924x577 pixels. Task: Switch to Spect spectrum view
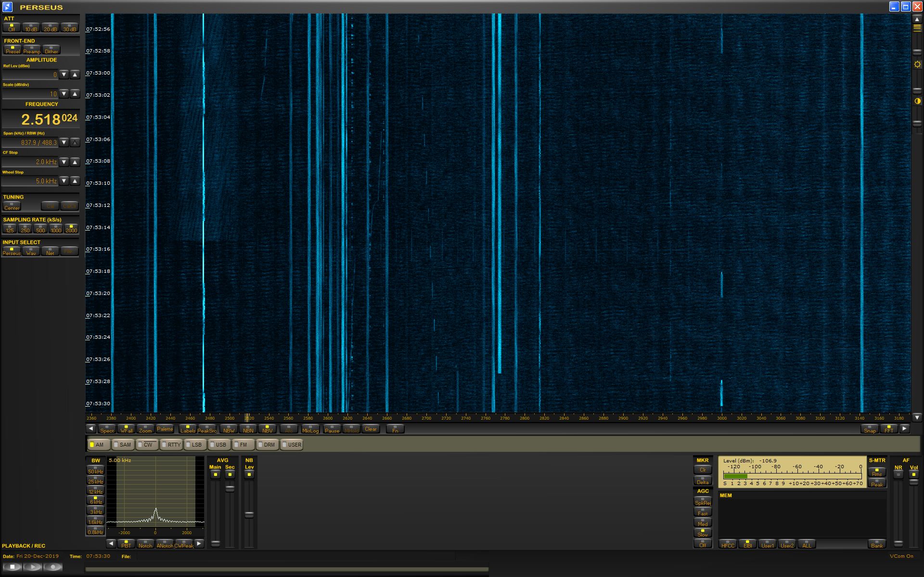107,429
